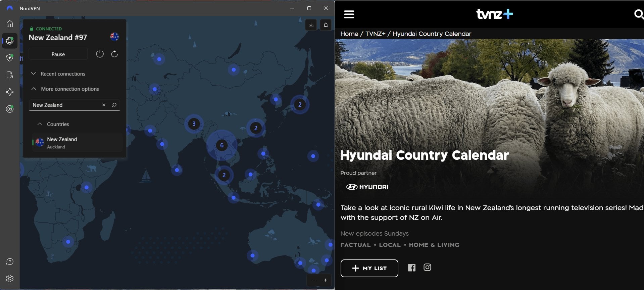Zoom out the map with minus button
The width and height of the screenshot is (644, 290).
pos(313,280)
